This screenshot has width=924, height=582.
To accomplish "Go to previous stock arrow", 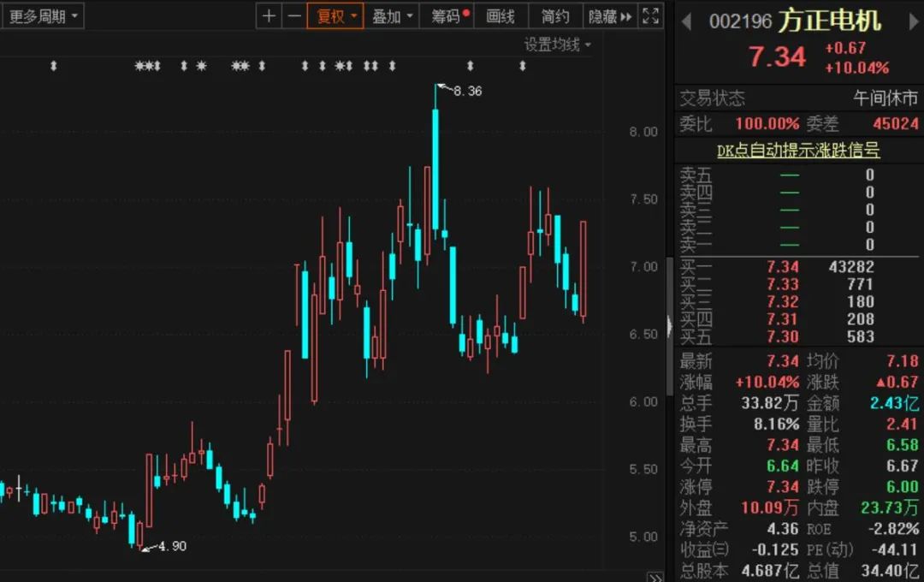I will (686, 21).
